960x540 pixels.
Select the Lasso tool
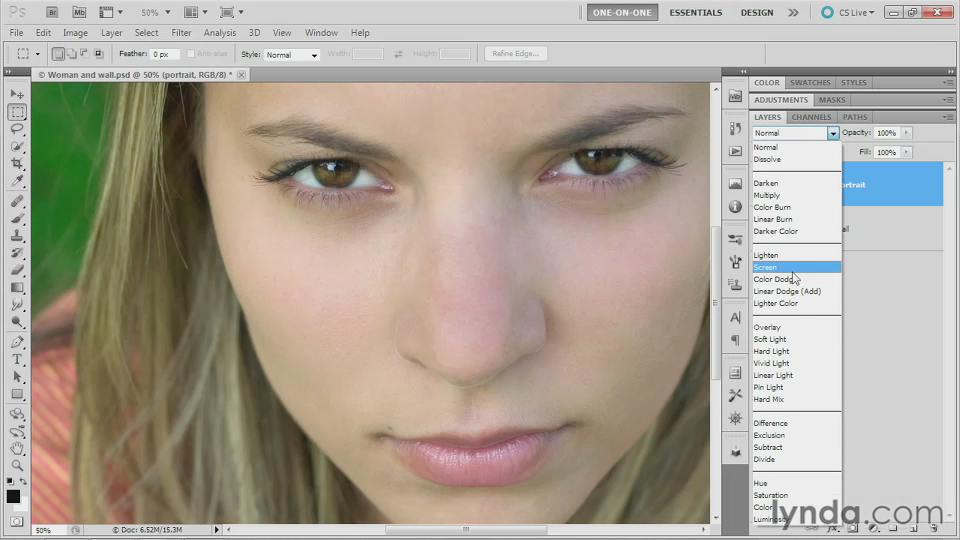point(17,129)
